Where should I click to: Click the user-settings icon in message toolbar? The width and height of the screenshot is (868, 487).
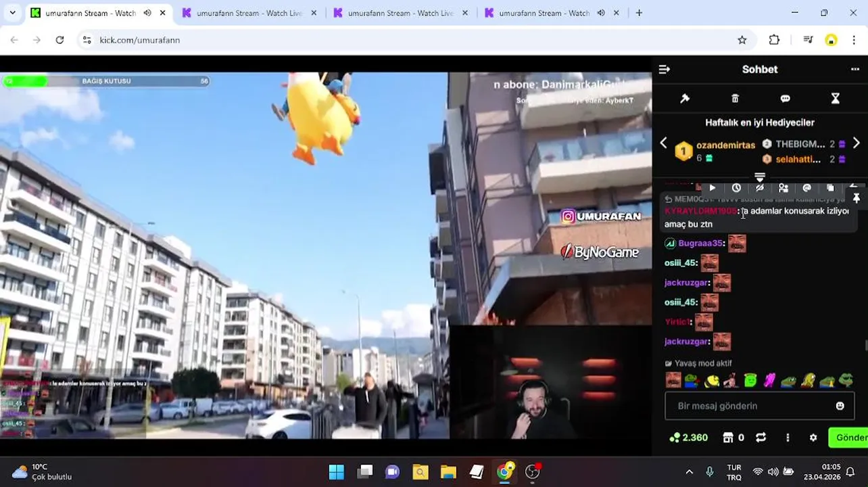[x=783, y=188]
